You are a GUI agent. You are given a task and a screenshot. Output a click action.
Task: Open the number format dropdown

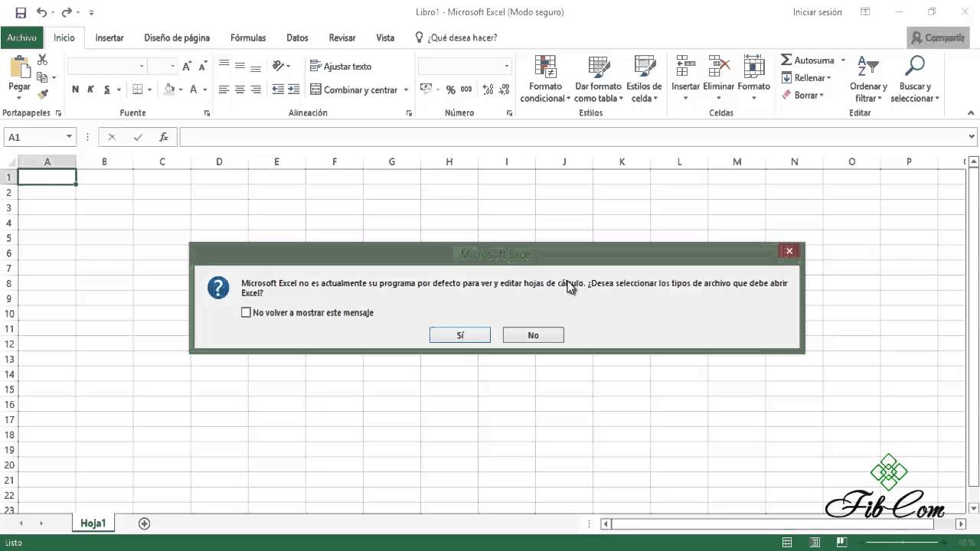coord(506,67)
